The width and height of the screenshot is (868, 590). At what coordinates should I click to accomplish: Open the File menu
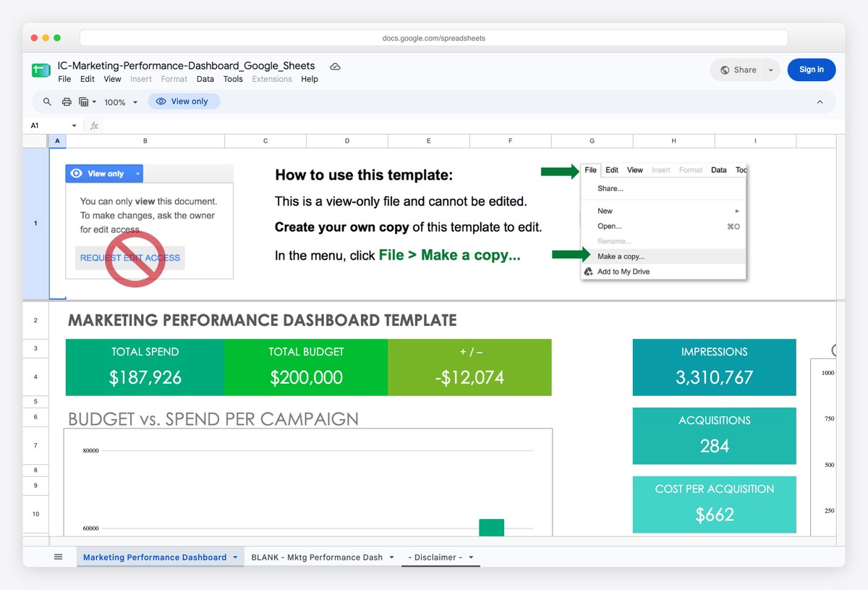[x=64, y=79]
